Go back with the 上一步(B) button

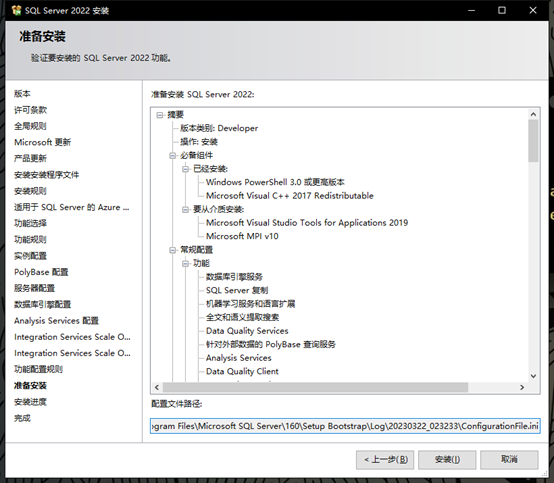(x=385, y=460)
